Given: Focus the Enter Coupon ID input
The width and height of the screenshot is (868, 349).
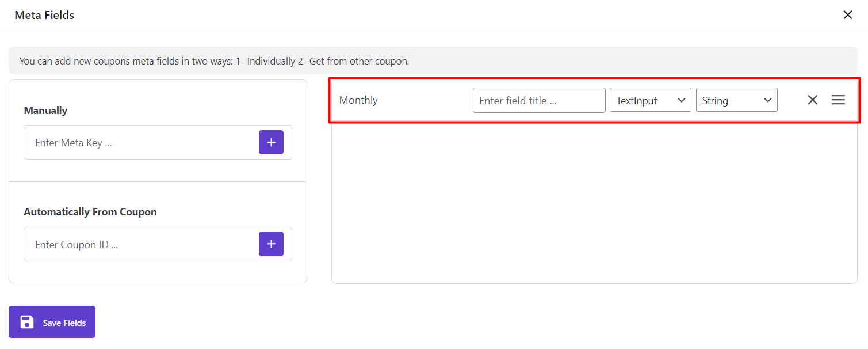Looking at the screenshot, I should [x=141, y=244].
